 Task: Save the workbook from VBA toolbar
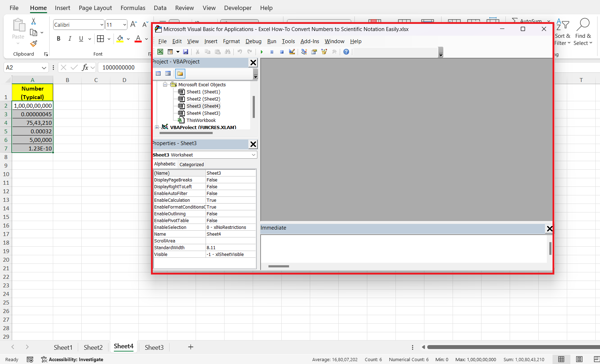tap(186, 52)
